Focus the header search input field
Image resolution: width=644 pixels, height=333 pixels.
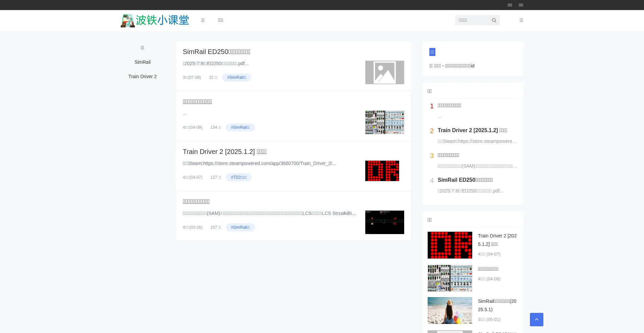(x=472, y=20)
